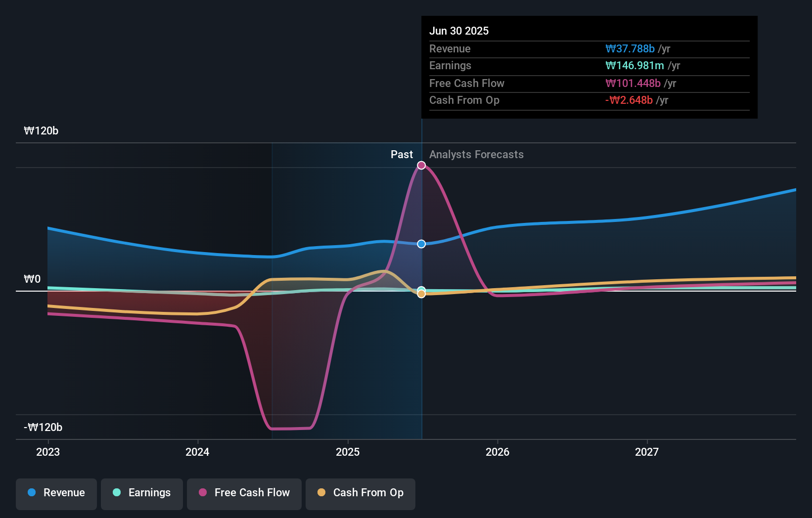
Task: Disable the Cash From Op series
Action: (x=360, y=493)
